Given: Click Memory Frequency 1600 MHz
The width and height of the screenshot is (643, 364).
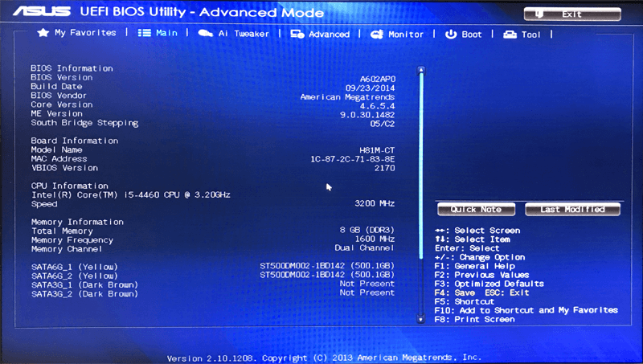Looking at the screenshot, I should pos(375,239).
